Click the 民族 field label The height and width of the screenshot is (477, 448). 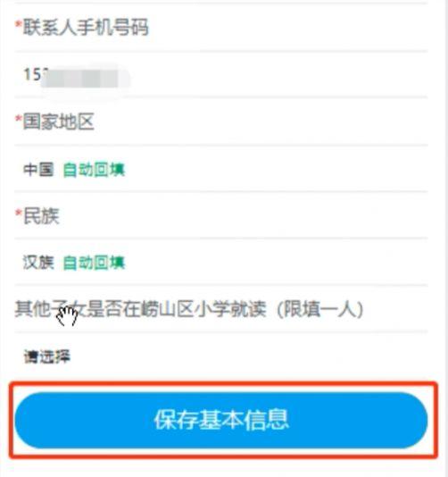[41, 215]
